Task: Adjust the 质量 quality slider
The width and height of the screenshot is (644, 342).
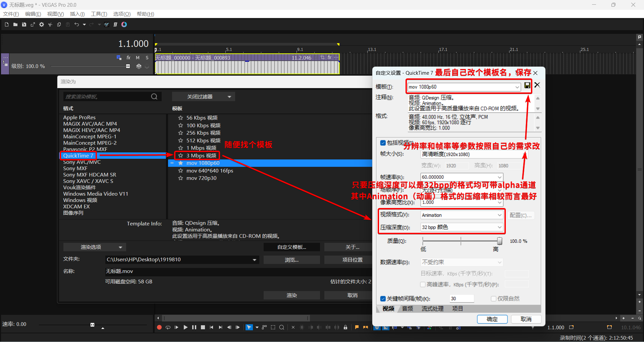Action: point(499,241)
